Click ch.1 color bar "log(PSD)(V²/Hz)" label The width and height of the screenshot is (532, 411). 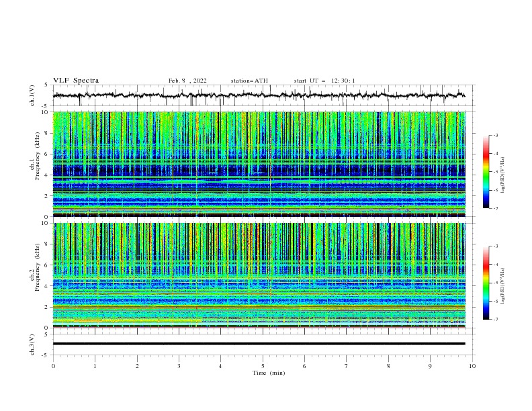click(x=503, y=175)
